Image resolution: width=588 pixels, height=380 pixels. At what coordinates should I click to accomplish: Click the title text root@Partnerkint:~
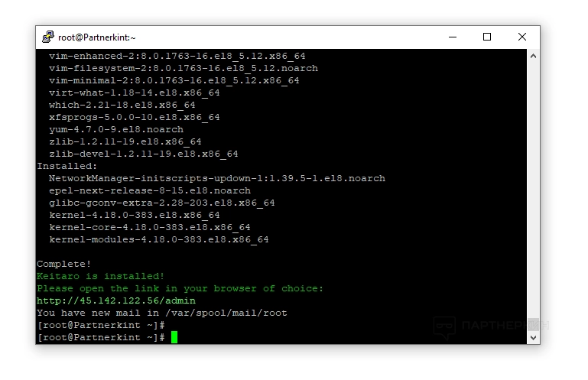tap(97, 37)
